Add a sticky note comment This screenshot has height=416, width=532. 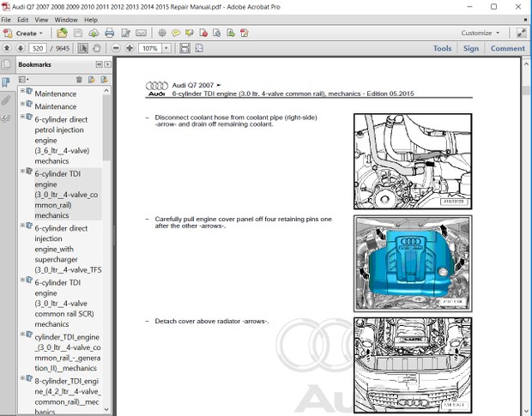pyautogui.click(x=176, y=33)
